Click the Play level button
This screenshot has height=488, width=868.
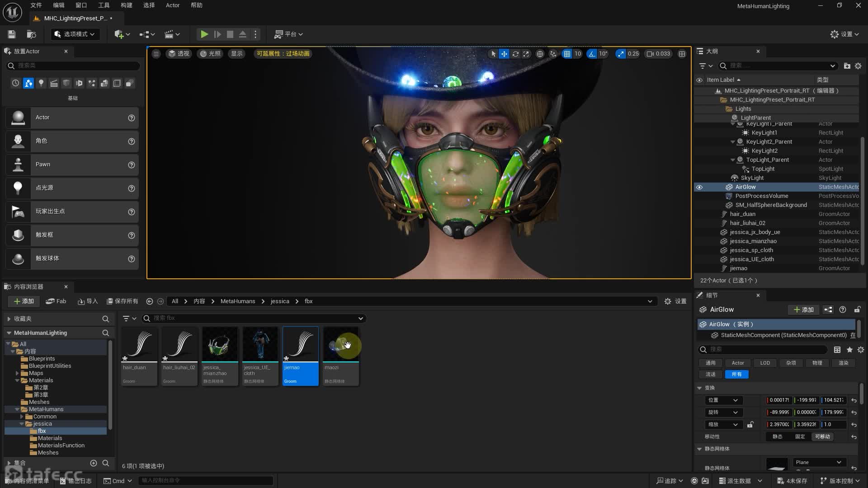coord(204,34)
